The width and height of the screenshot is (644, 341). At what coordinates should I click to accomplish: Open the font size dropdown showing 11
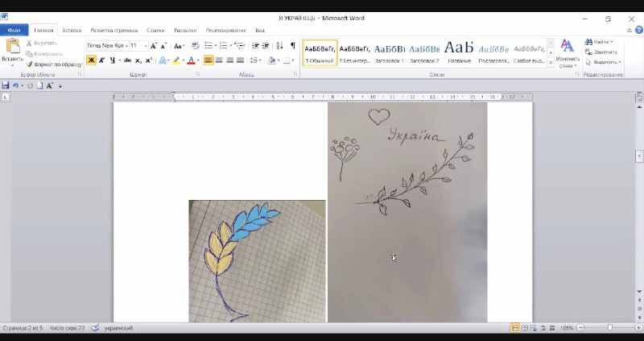146,46
